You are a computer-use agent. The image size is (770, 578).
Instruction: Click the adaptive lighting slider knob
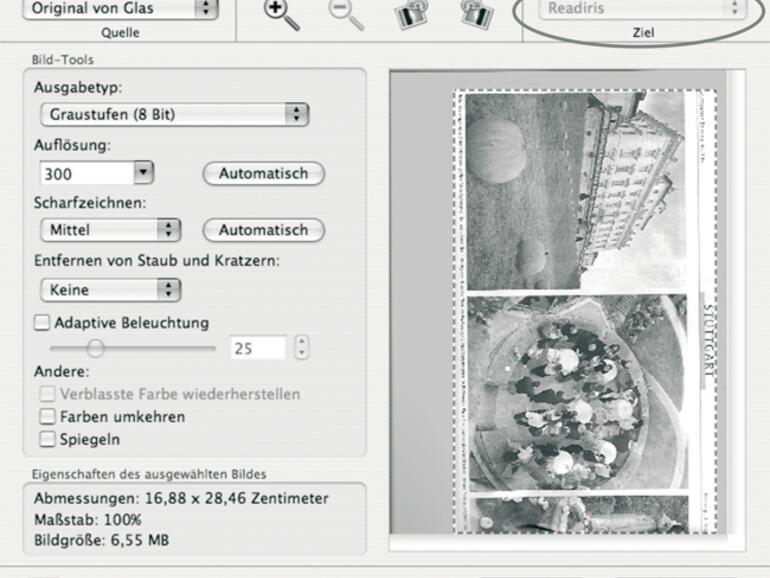click(x=95, y=348)
